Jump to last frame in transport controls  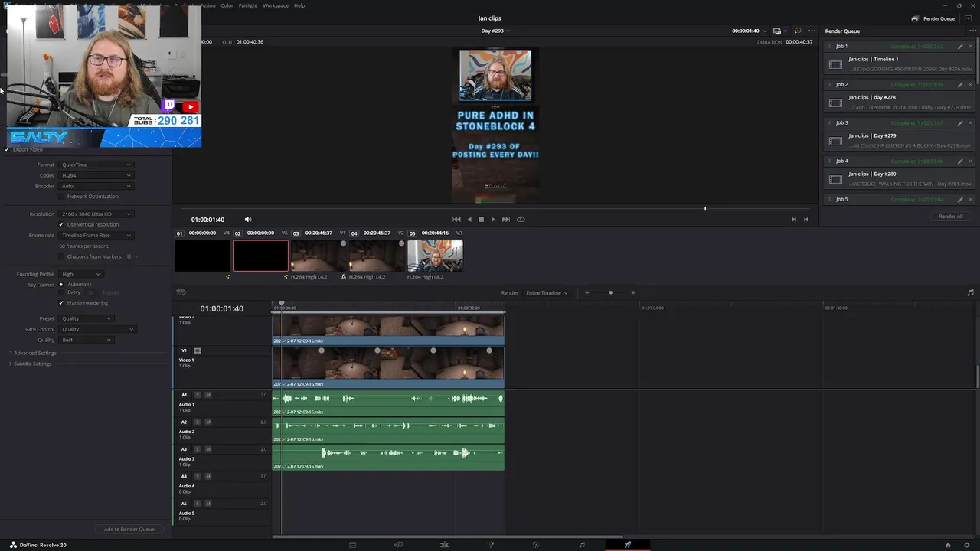pyautogui.click(x=505, y=219)
